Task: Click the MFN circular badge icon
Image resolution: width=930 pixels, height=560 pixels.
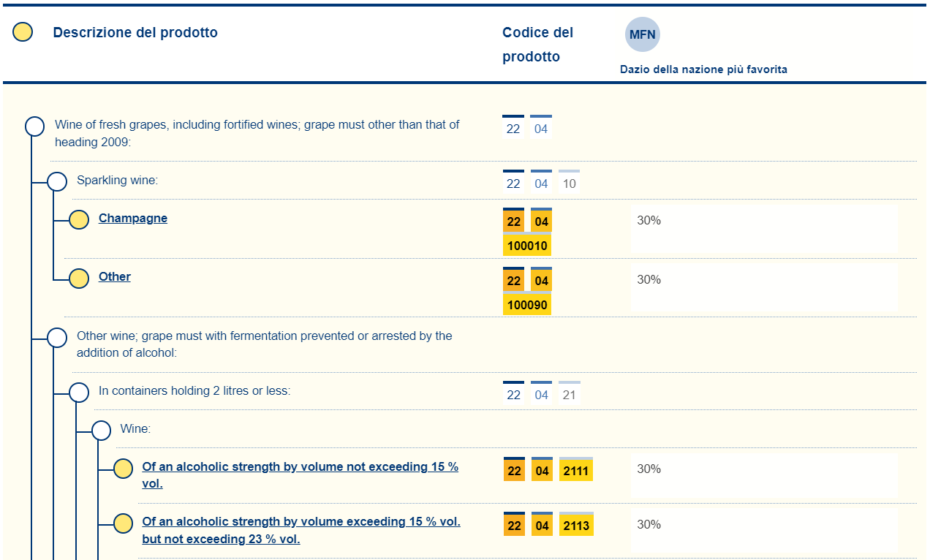Action: 642,34
